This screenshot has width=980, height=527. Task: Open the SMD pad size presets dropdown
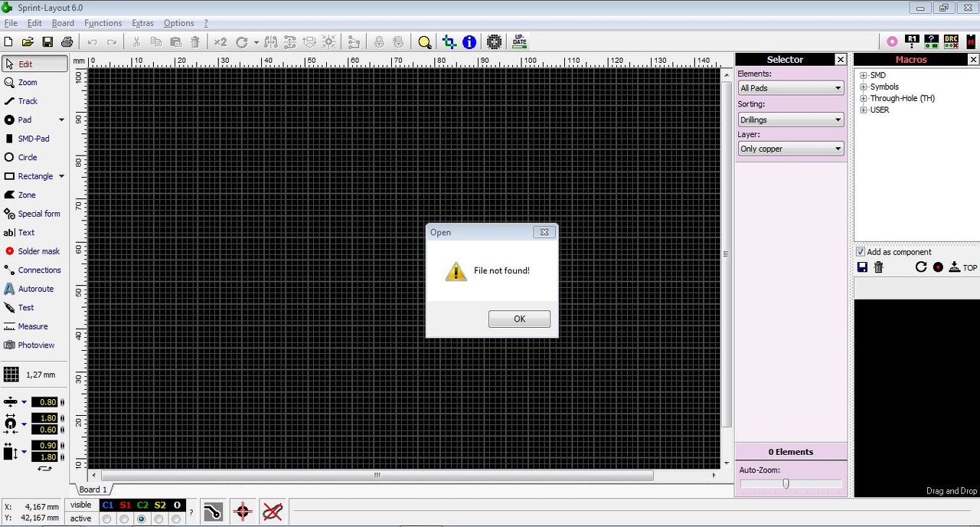[24, 452]
